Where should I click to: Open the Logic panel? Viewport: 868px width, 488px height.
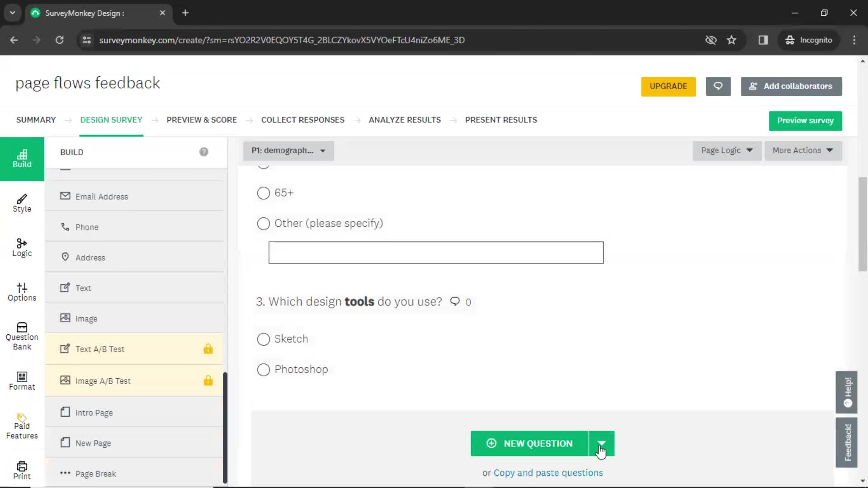tap(21, 247)
